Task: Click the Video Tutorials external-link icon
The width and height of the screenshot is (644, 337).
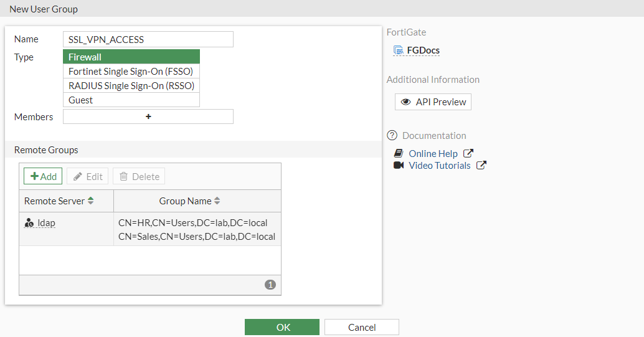Action: pos(481,165)
